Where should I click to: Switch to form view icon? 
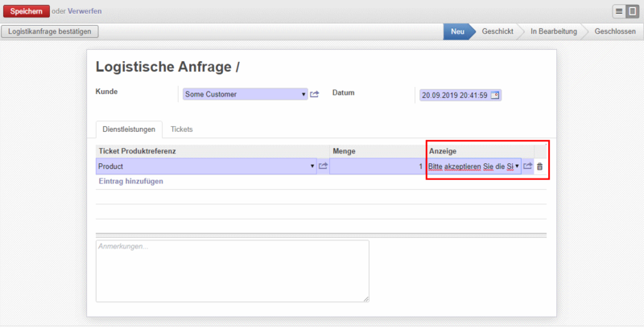[632, 11]
